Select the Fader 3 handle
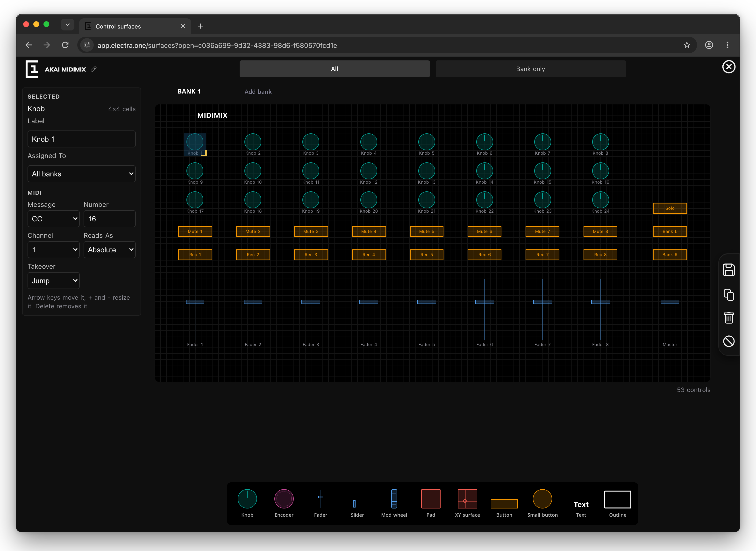756x551 pixels. (311, 302)
